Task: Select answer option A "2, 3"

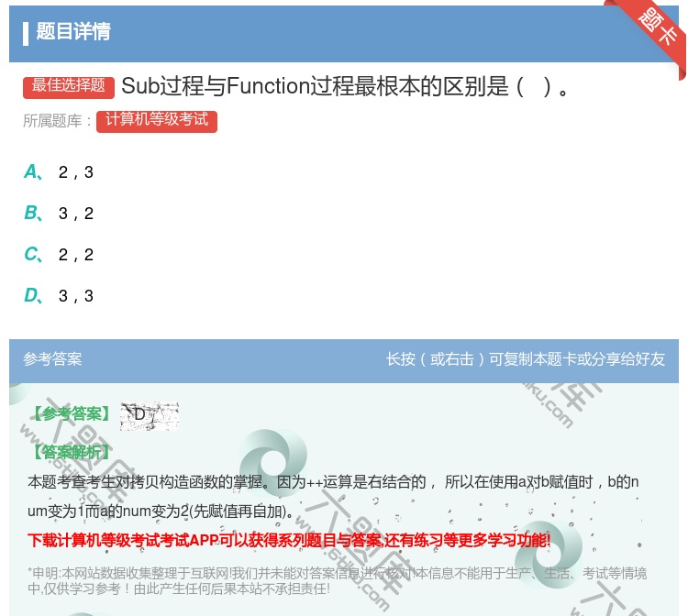Action: pyautogui.click(x=59, y=171)
